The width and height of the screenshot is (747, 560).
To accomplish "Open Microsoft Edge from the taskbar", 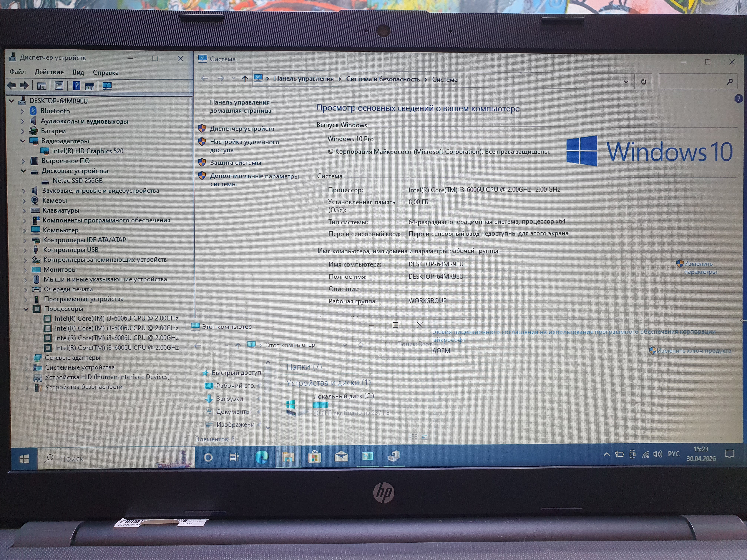I will [261, 457].
